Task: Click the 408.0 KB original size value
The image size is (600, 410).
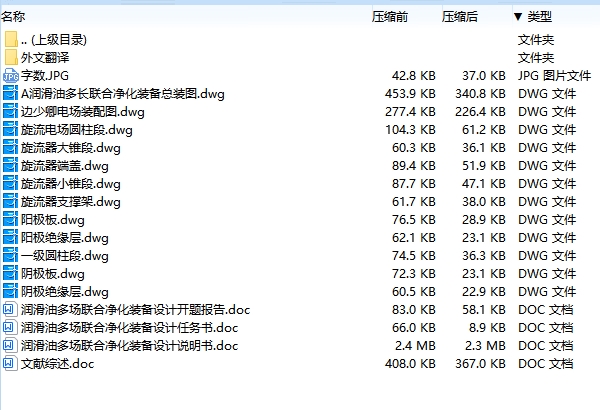Action: (410, 364)
